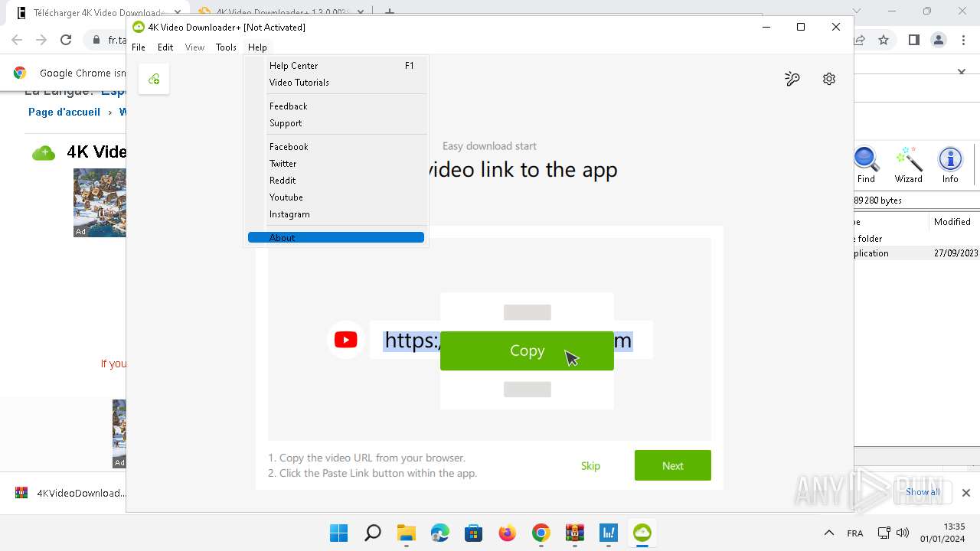Open Chrome share page icon
Image resolution: width=980 pixels, height=551 pixels.
859,40
